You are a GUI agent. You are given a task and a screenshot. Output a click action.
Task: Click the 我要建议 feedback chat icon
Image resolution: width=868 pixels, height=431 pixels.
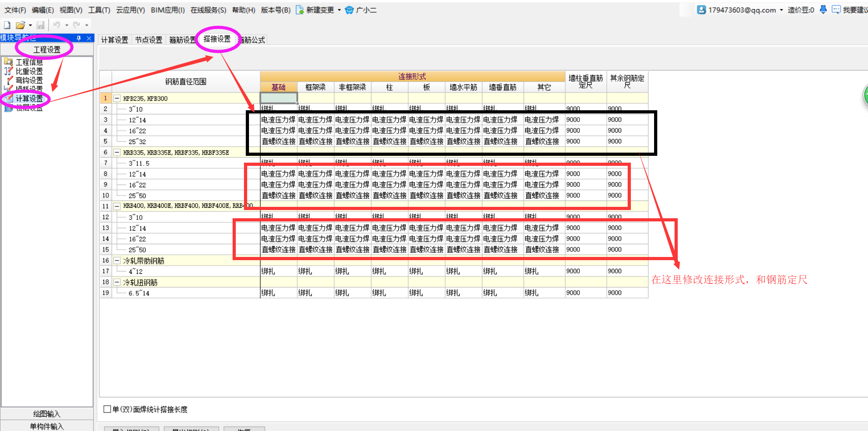836,10
